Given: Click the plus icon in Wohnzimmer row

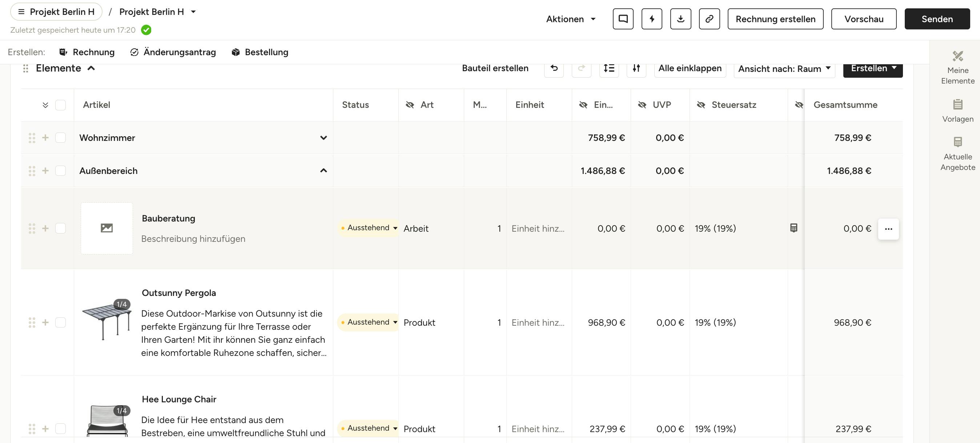Looking at the screenshot, I should 45,138.
